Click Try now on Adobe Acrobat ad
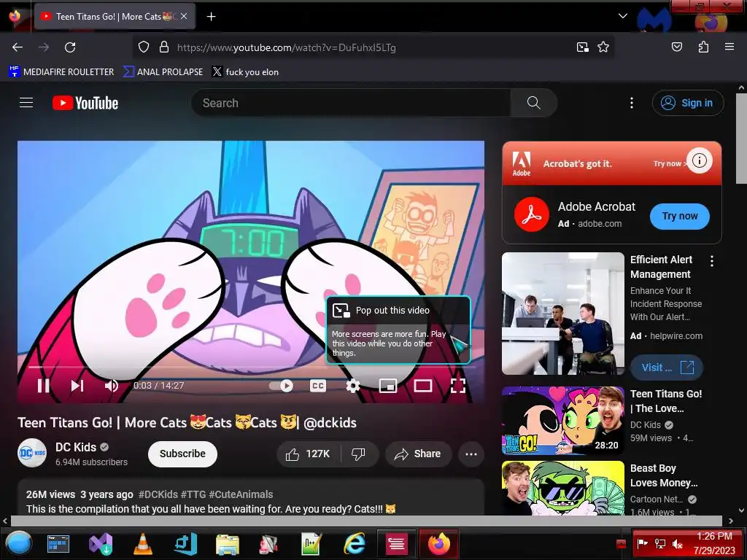747x560 pixels. pos(679,216)
